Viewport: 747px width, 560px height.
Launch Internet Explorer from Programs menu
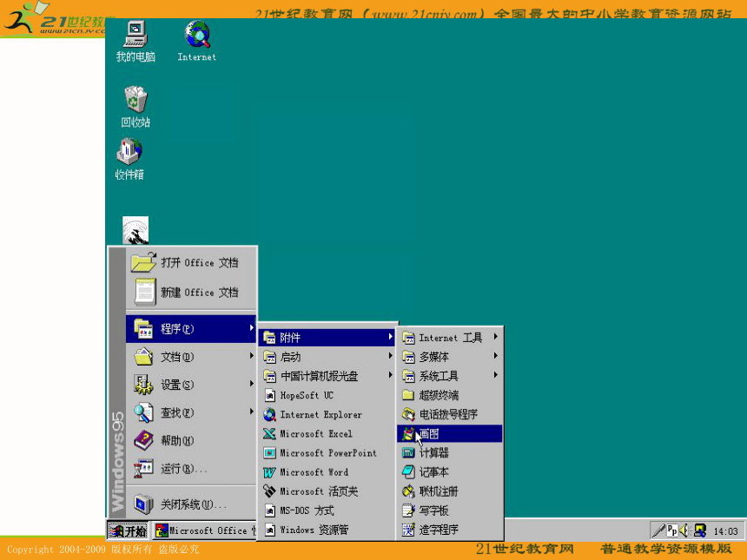[x=327, y=414]
